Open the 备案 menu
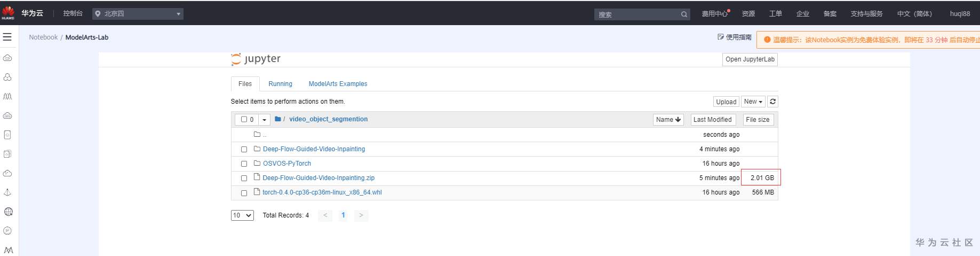Viewport: 980px width, 256px height. [x=830, y=14]
